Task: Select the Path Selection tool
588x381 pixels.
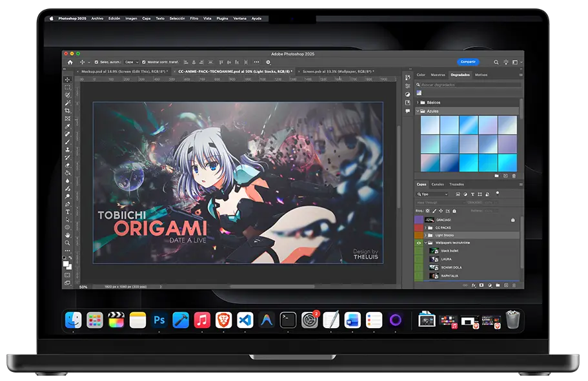Action: coord(68,220)
